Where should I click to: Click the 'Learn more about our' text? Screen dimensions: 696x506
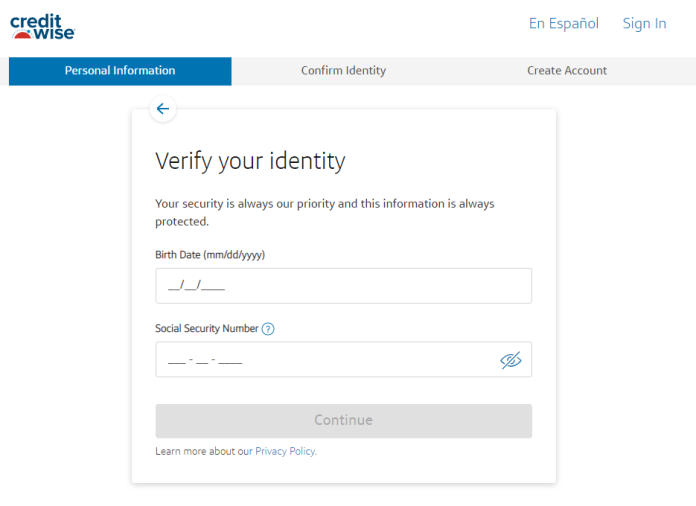pyautogui.click(x=204, y=452)
